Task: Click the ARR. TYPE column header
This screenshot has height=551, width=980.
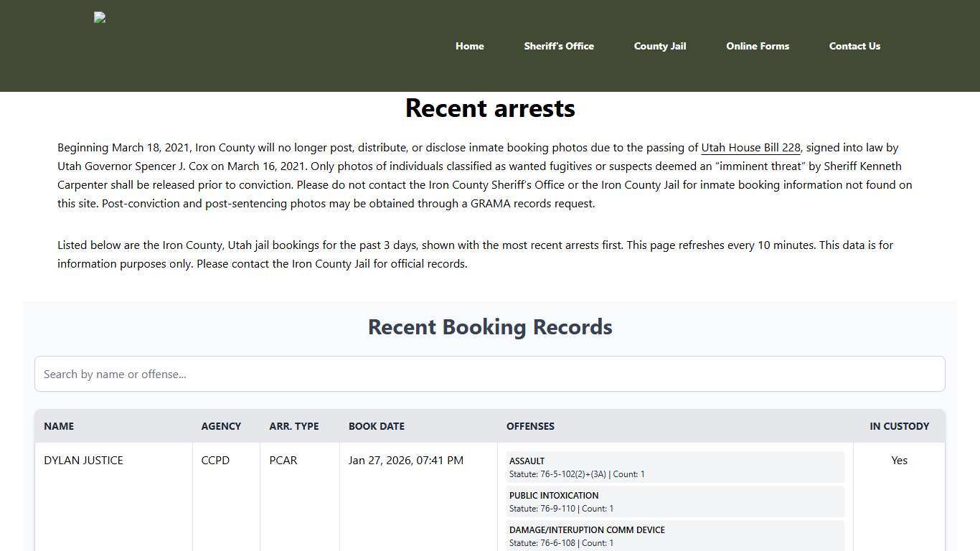Action: pos(294,426)
